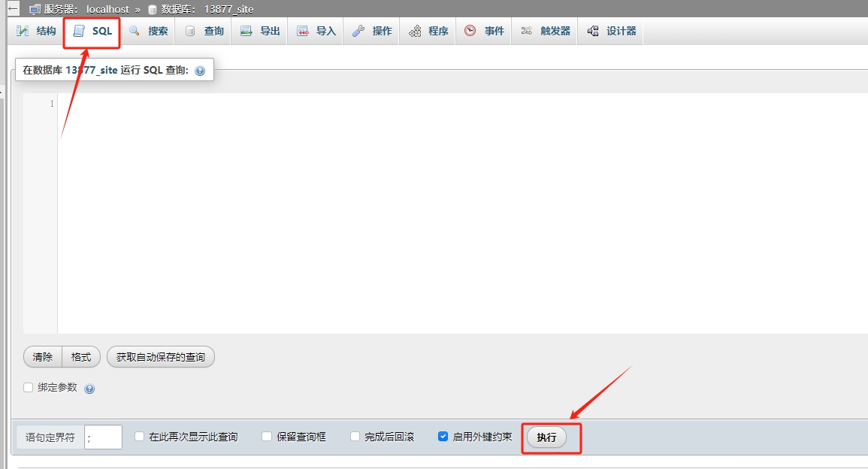Click the database icon in breadcrumb
The height and width of the screenshot is (469, 868).
(153, 10)
